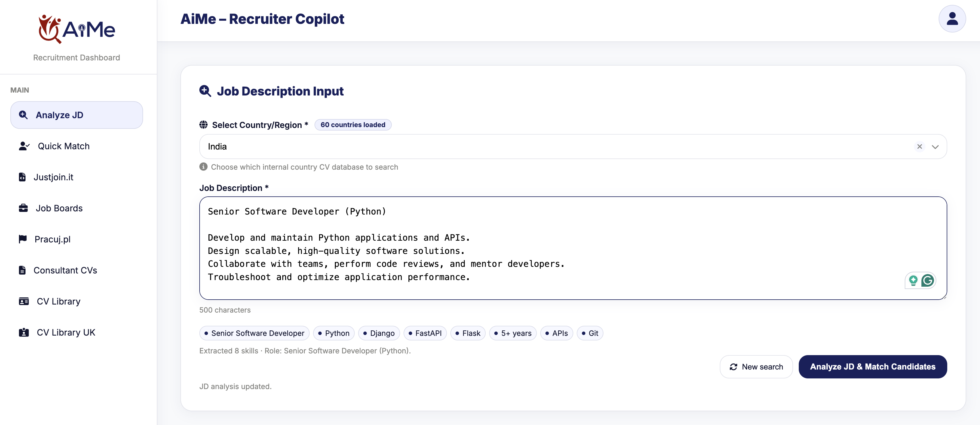Viewport: 980px width, 425px height.
Task: Click the Quick Match person icon
Action: pos(24,146)
